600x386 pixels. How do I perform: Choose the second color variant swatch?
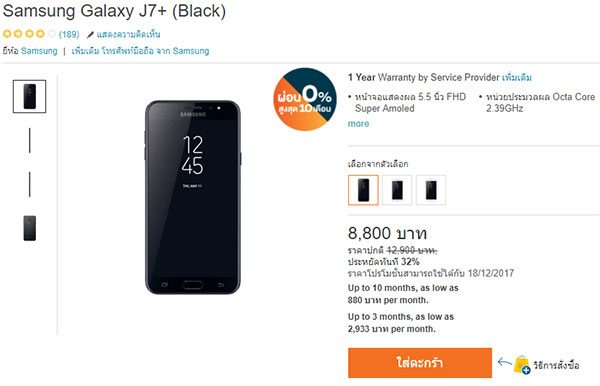[x=397, y=190]
